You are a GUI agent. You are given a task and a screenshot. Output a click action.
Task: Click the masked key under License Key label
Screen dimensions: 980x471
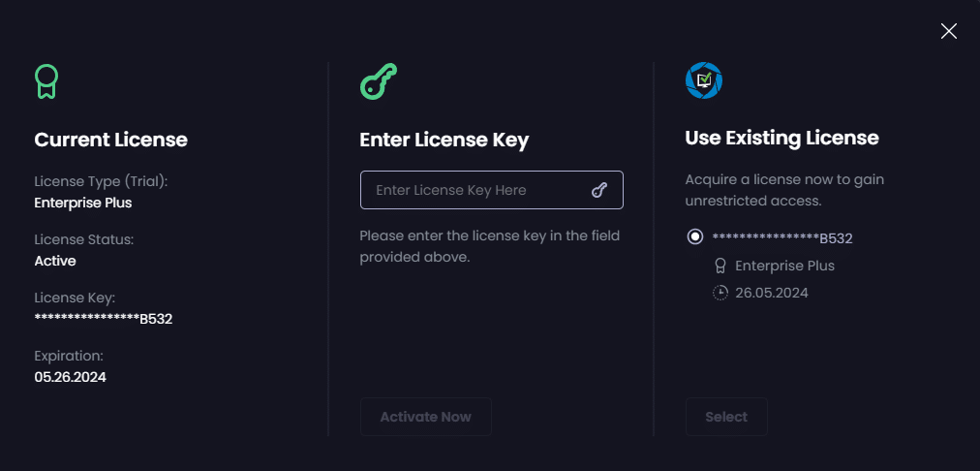103,318
